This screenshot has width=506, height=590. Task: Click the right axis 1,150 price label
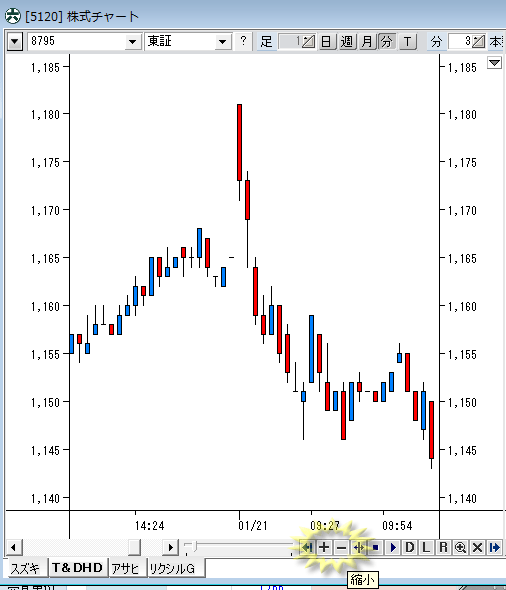coord(462,403)
